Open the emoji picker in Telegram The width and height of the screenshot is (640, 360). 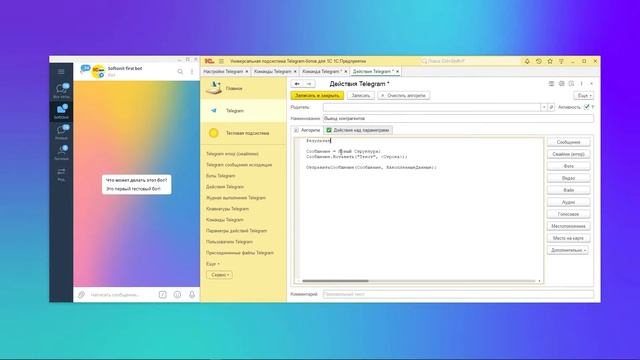[177, 294]
